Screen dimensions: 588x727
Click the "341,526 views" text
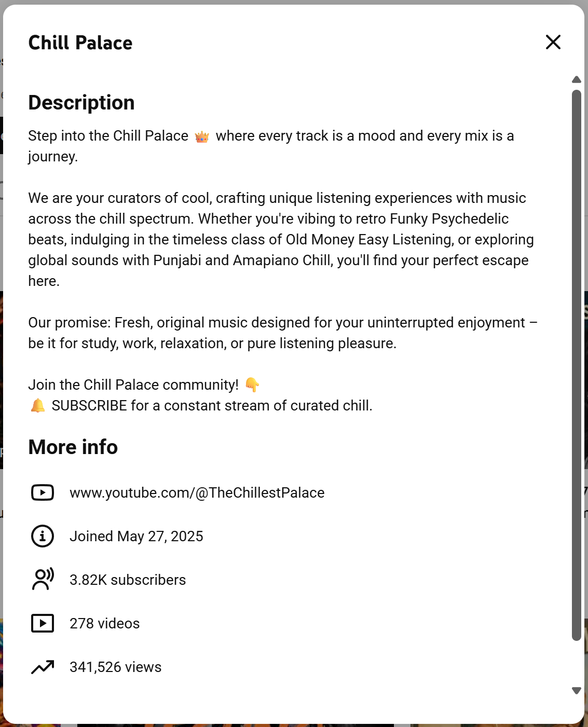[x=115, y=667]
